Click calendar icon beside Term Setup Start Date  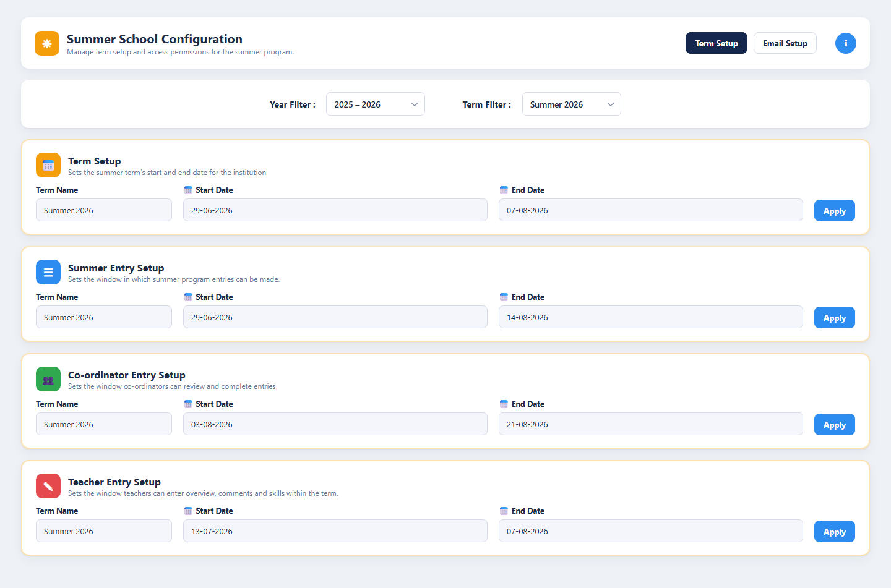188,190
